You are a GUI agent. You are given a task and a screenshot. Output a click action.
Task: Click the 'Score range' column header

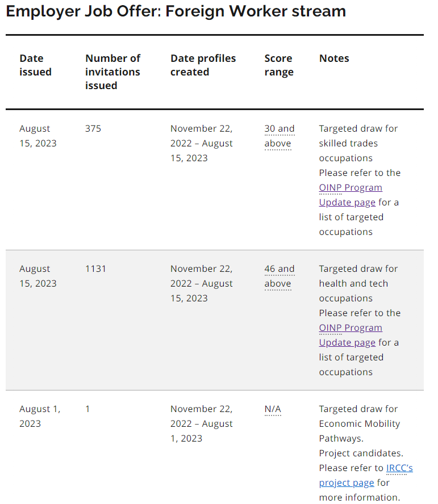coord(279,65)
